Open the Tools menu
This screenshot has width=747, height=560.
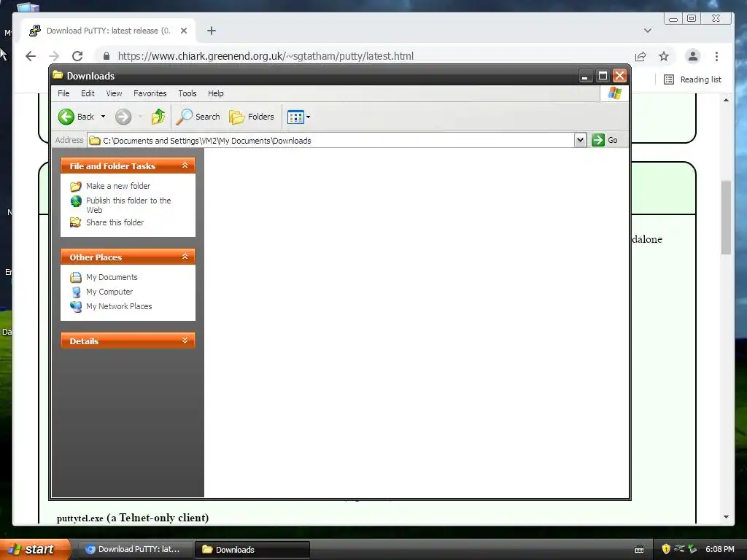pyautogui.click(x=187, y=93)
